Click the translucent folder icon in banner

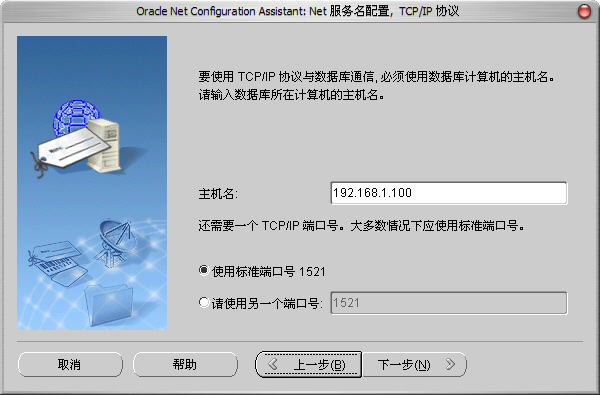(x=109, y=304)
